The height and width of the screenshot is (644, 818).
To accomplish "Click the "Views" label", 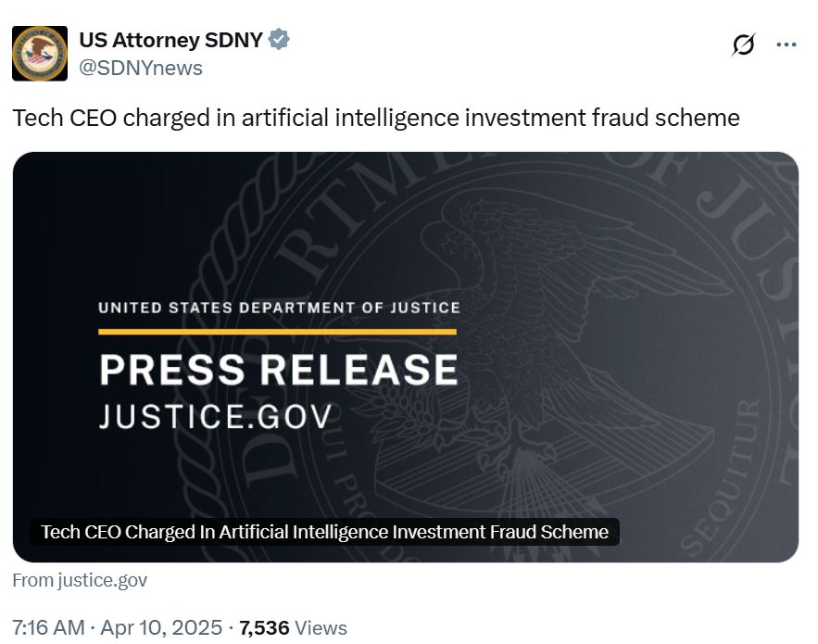I will pos(321,627).
